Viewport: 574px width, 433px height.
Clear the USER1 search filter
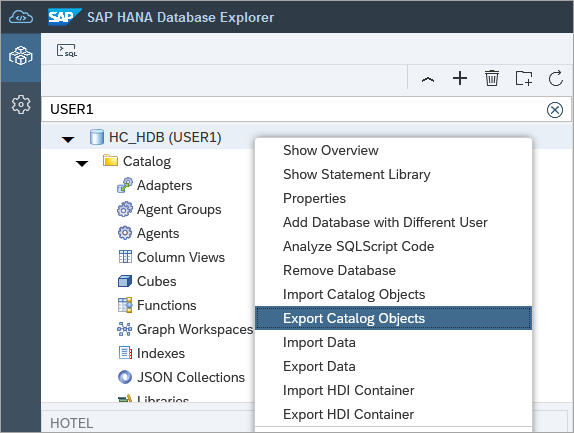[555, 110]
